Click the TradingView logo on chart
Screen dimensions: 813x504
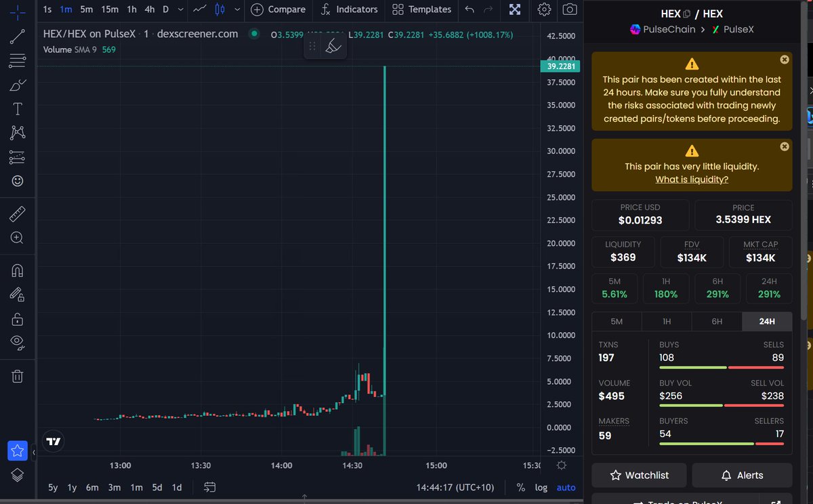coord(54,442)
